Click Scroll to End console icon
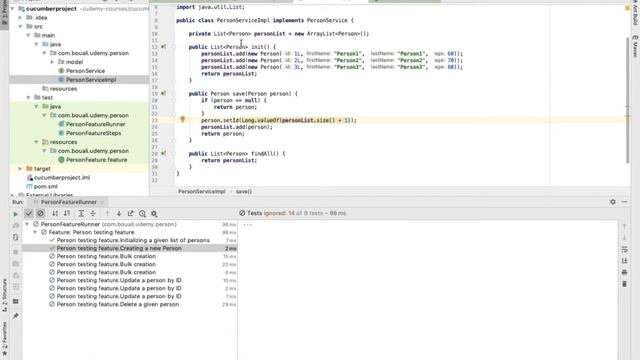The image size is (640, 360). coord(624,260)
